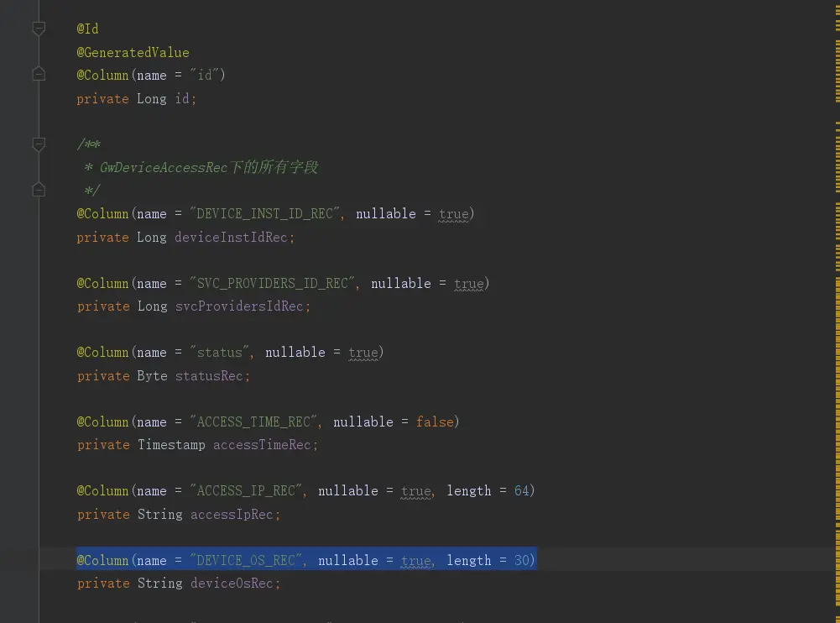The image size is (840, 623).
Task: Click the highlighted "DEVICE_OS_REC" string
Action: [246, 560]
